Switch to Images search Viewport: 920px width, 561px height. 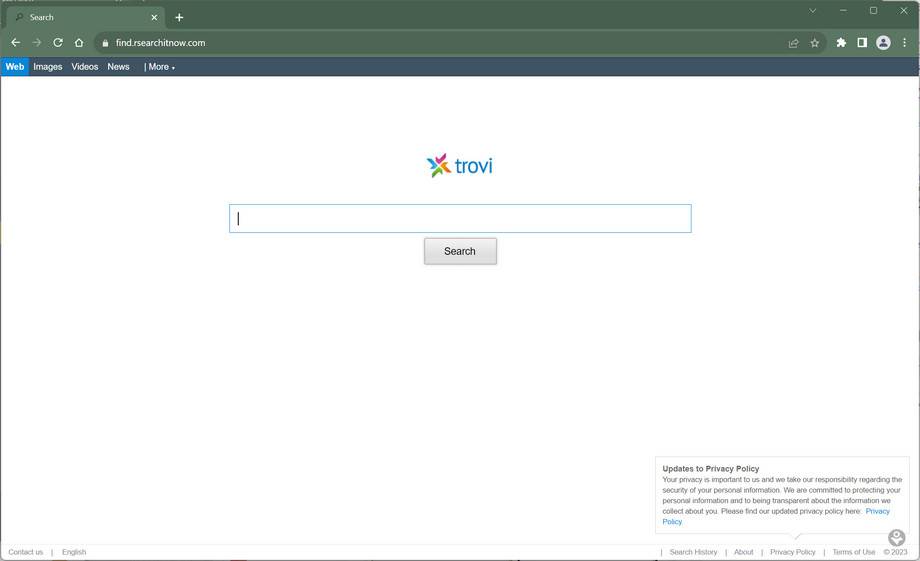(x=48, y=67)
